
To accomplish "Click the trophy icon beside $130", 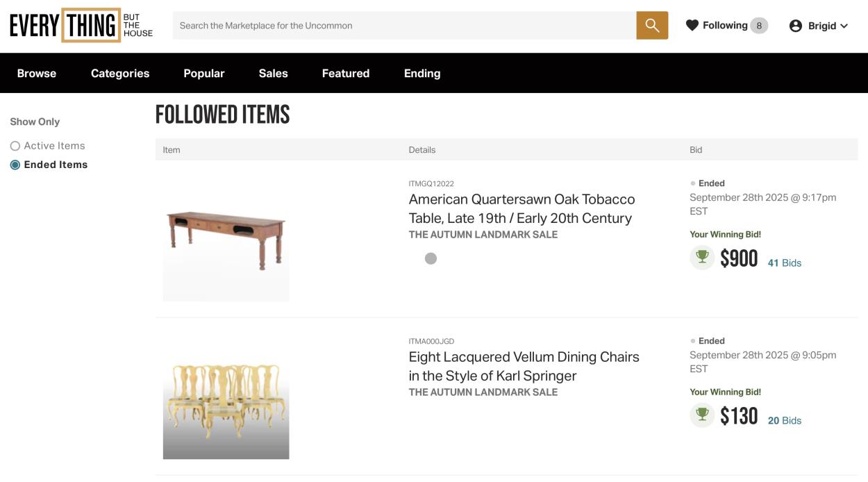I will 702,415.
